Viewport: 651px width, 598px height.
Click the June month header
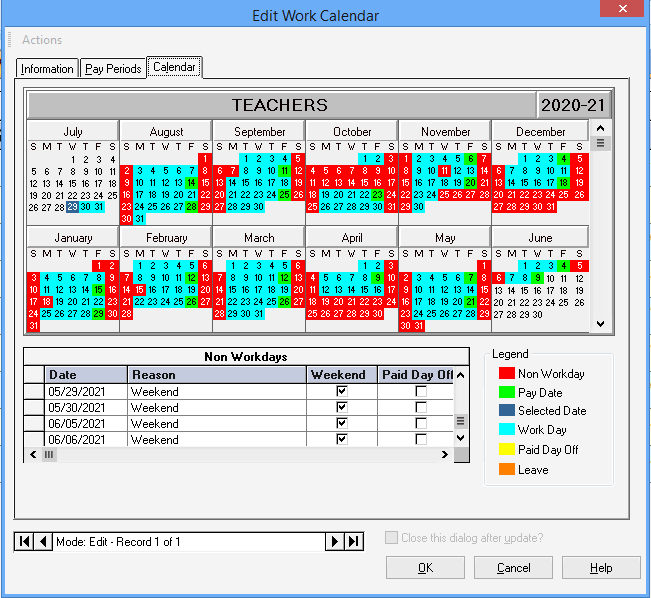(x=540, y=238)
